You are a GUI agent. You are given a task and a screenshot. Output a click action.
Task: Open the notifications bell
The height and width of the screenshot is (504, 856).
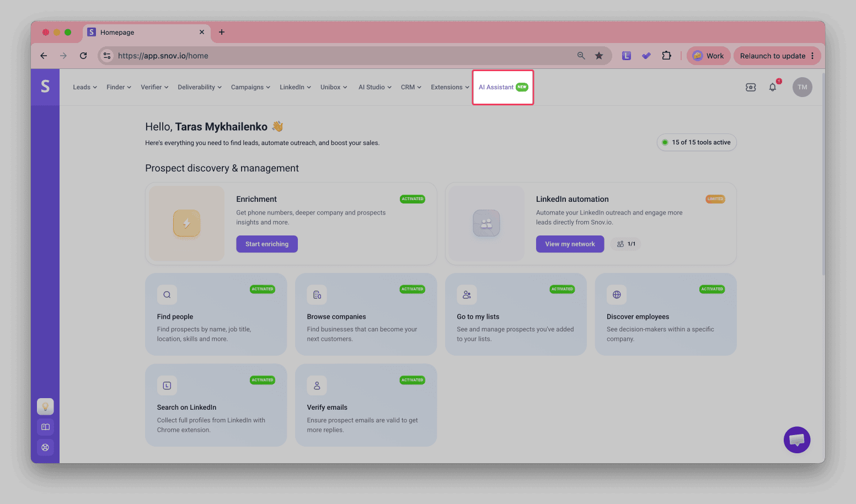pos(773,87)
